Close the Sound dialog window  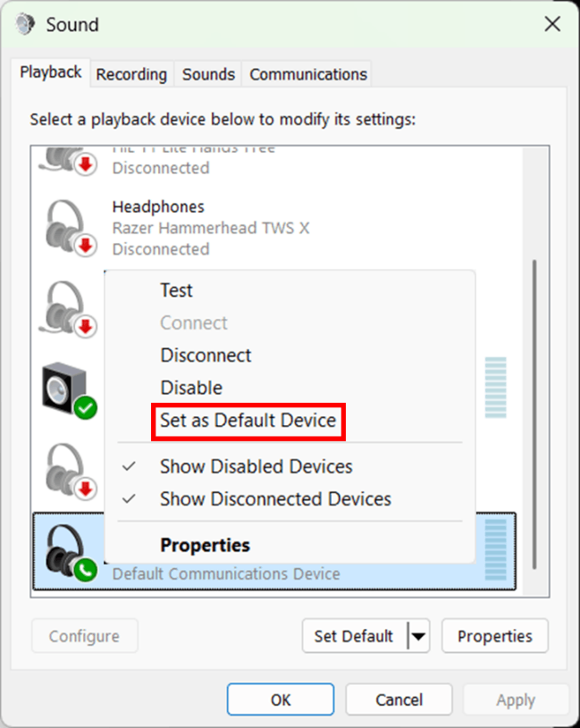click(552, 24)
